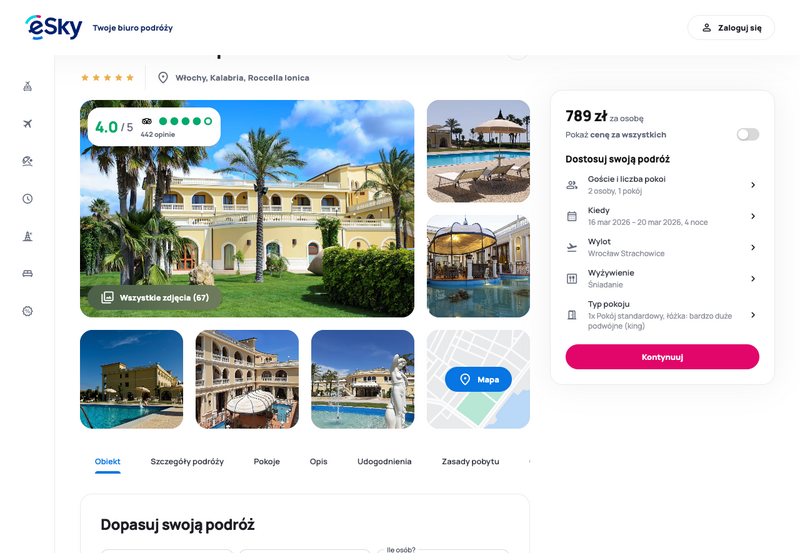Click Zaloguj się login button
Screen dimensions: 800x553
click(x=731, y=28)
